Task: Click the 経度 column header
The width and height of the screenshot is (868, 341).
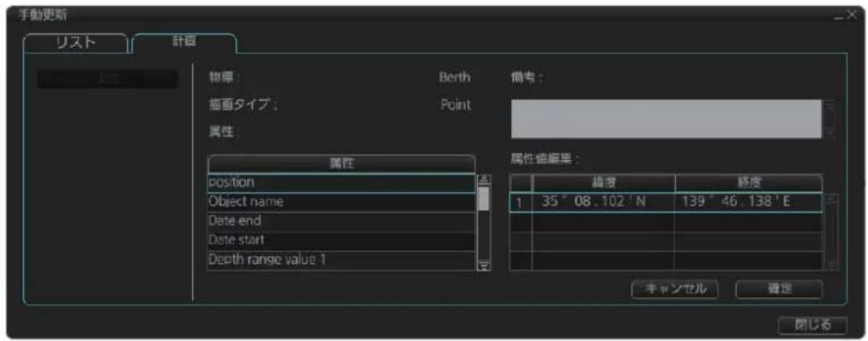Action: (748, 183)
